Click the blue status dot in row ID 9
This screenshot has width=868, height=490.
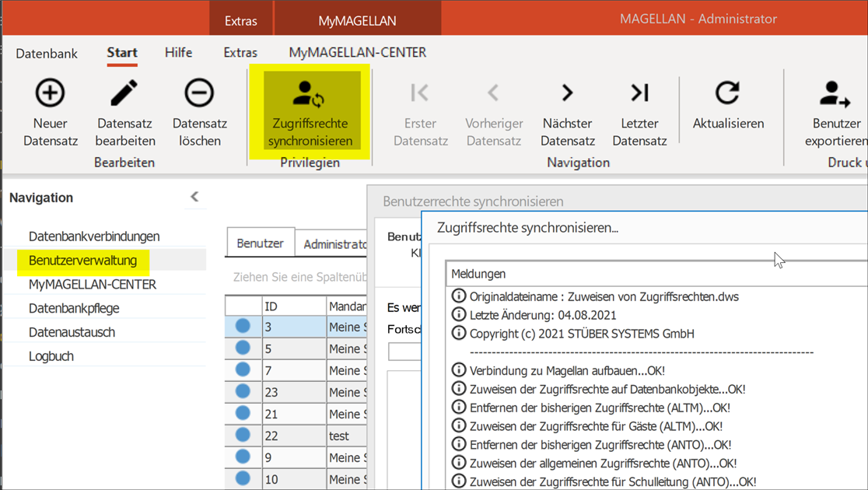click(x=243, y=457)
